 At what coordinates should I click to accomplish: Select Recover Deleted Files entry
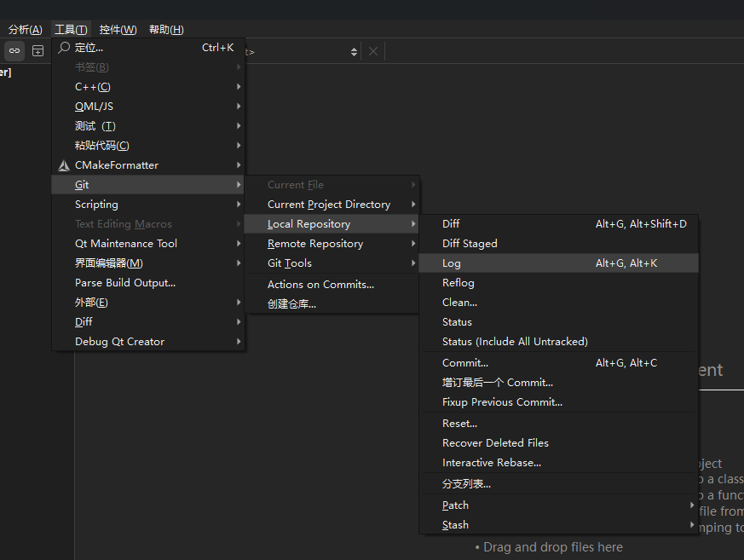click(495, 443)
